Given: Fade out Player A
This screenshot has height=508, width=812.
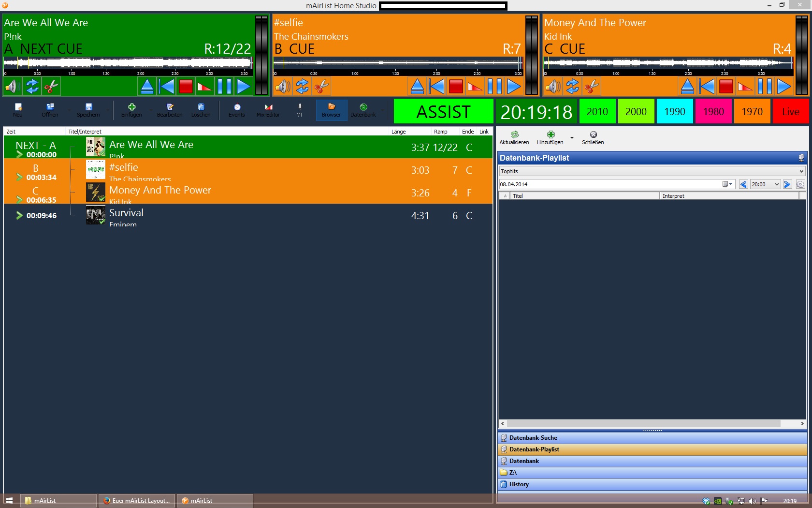Looking at the screenshot, I should tap(205, 87).
